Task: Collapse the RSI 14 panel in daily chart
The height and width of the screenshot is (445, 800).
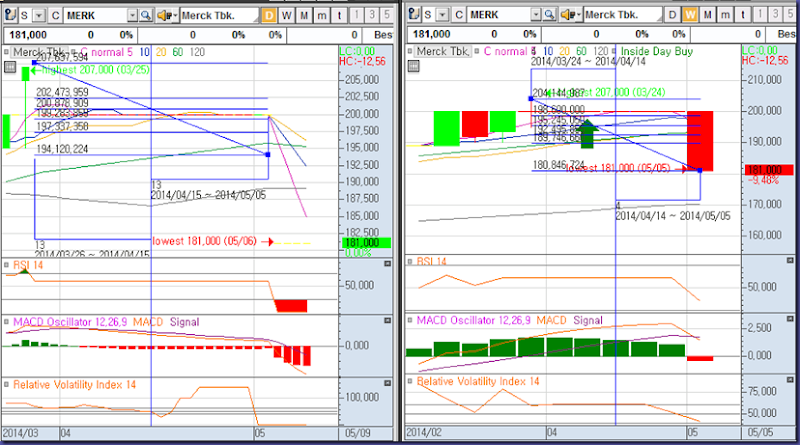Action: point(387,264)
